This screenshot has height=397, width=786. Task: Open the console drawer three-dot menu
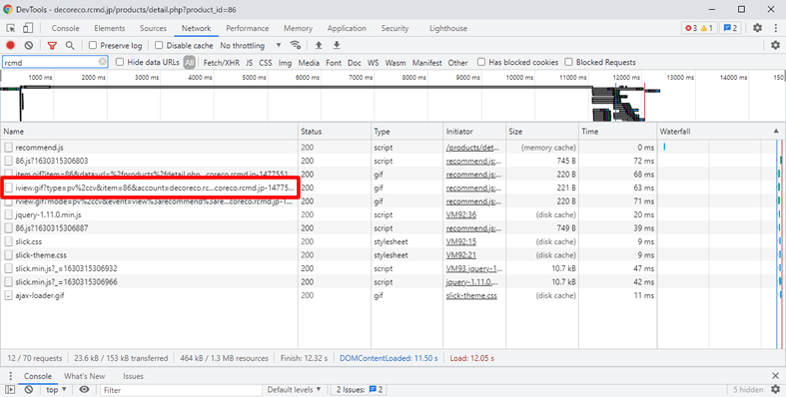coord(11,376)
